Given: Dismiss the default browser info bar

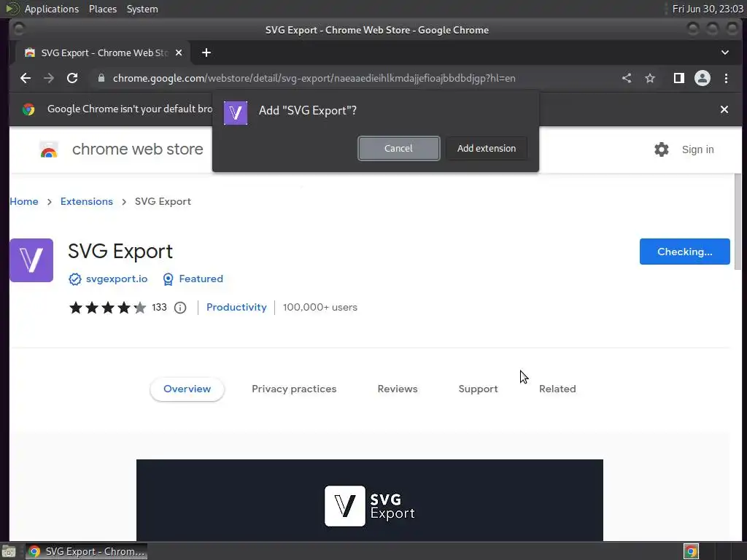Looking at the screenshot, I should coord(724,109).
